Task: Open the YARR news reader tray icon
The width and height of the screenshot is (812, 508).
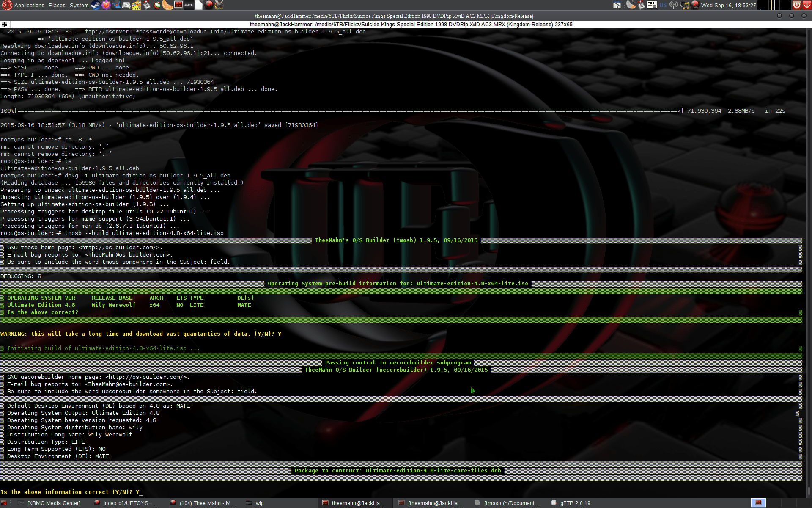Action: (652, 5)
